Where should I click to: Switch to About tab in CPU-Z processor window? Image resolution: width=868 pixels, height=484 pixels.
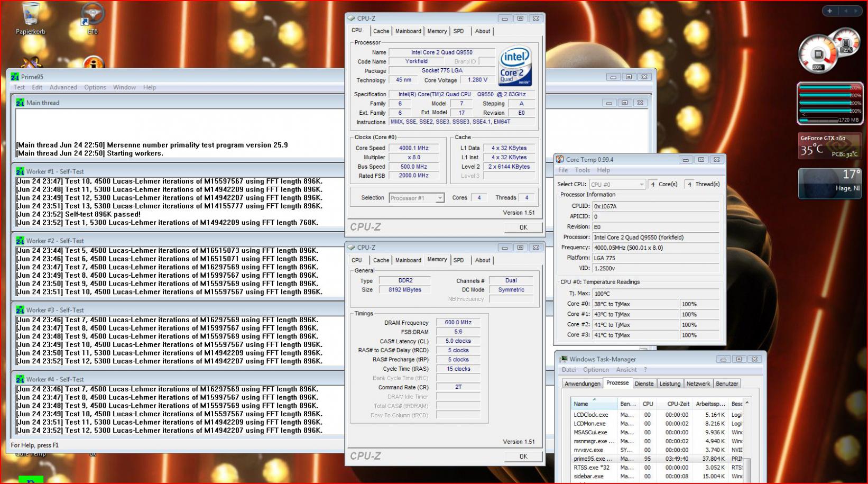(x=483, y=31)
